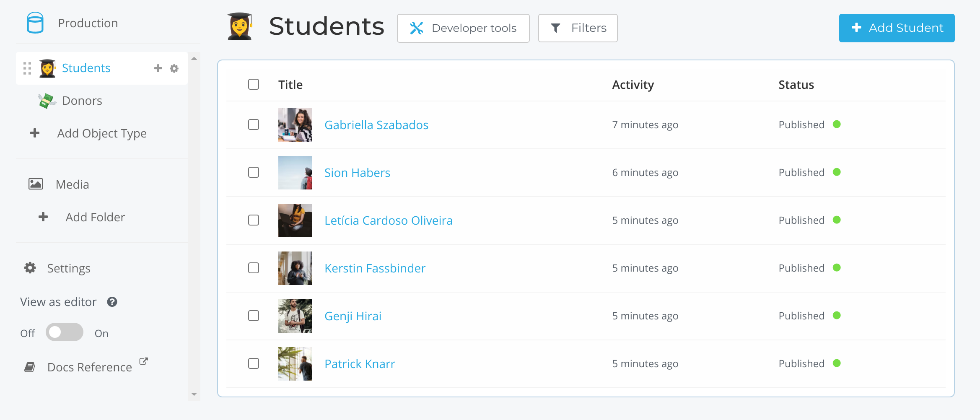Click '6 minutes ago' activity cell
Viewport: 980px width, 420px height.
[x=645, y=173]
